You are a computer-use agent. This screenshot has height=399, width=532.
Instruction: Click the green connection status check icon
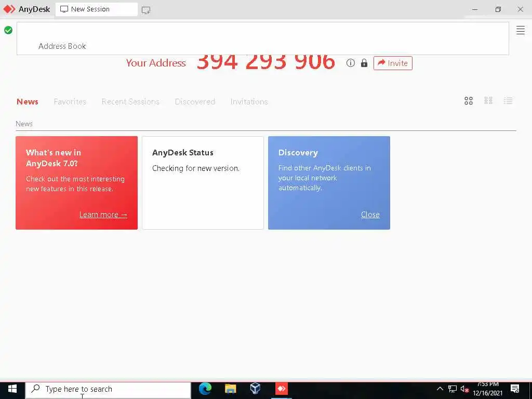(8, 30)
